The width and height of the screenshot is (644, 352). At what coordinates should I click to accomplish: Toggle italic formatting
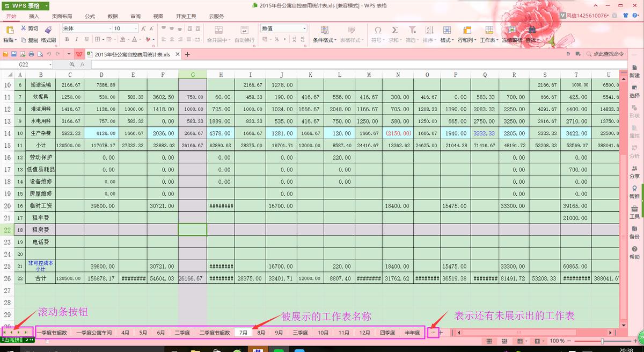tap(77, 40)
